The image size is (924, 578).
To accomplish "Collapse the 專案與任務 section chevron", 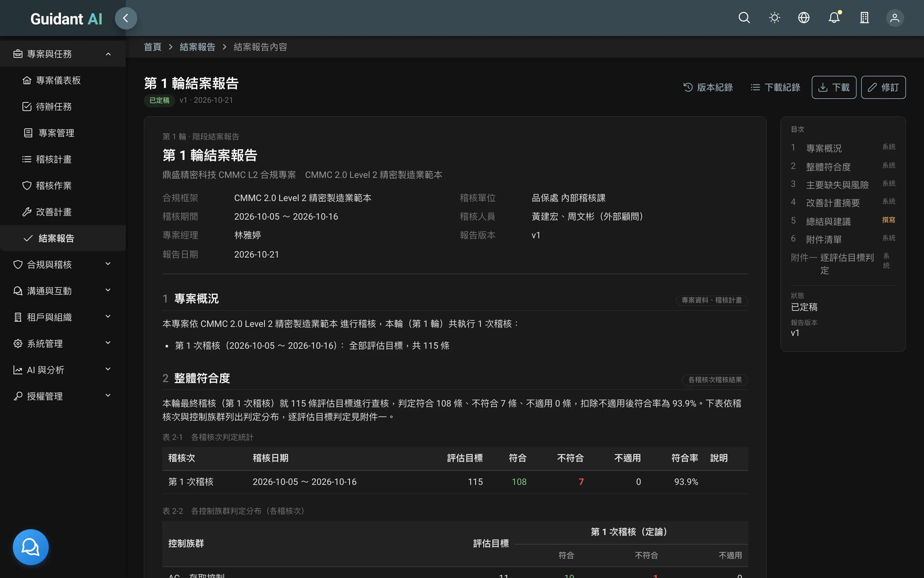I will click(x=108, y=54).
